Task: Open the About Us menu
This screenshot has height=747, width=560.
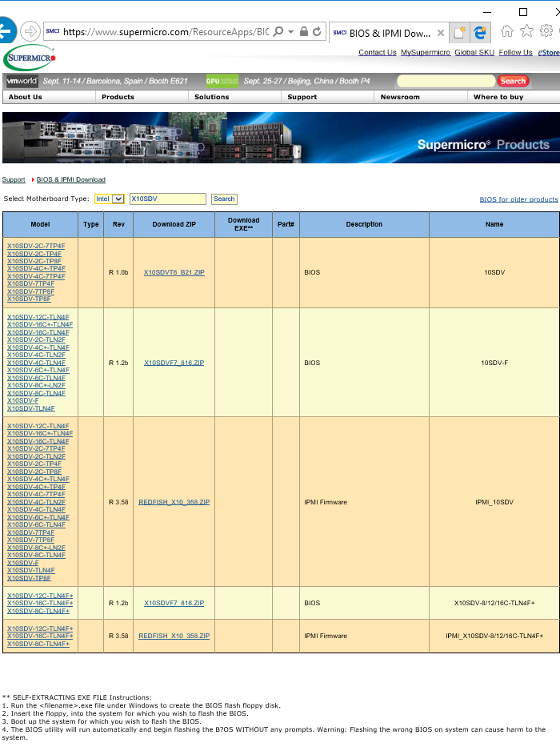Action: (26, 97)
